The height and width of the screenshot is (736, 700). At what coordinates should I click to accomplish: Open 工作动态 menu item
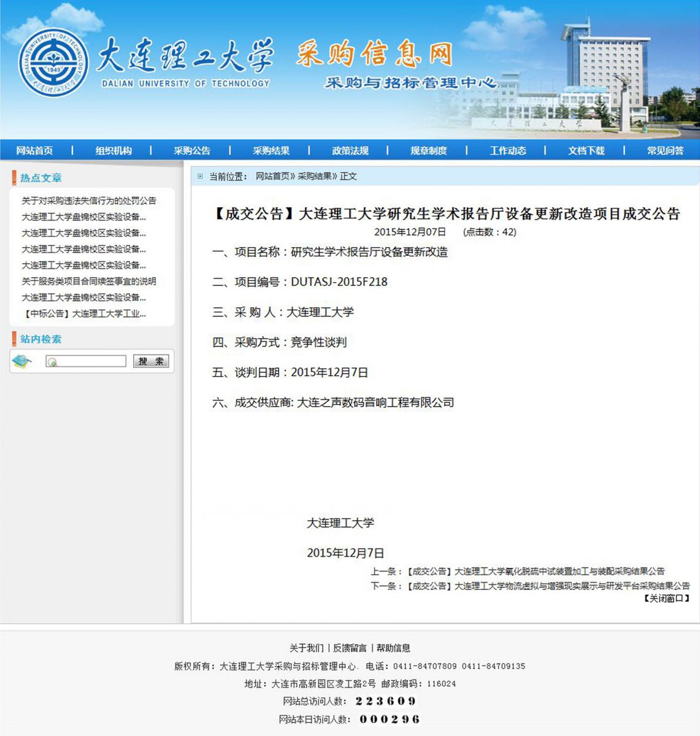click(508, 150)
